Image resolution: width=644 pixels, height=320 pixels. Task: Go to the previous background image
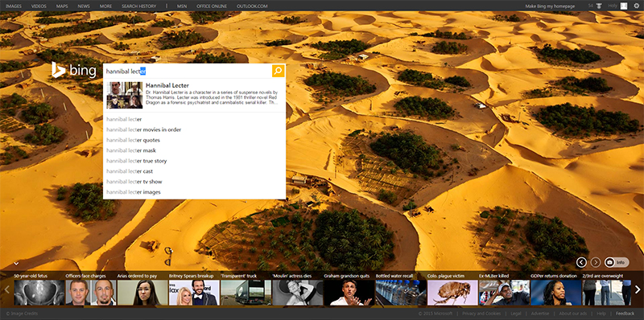pyautogui.click(x=581, y=262)
